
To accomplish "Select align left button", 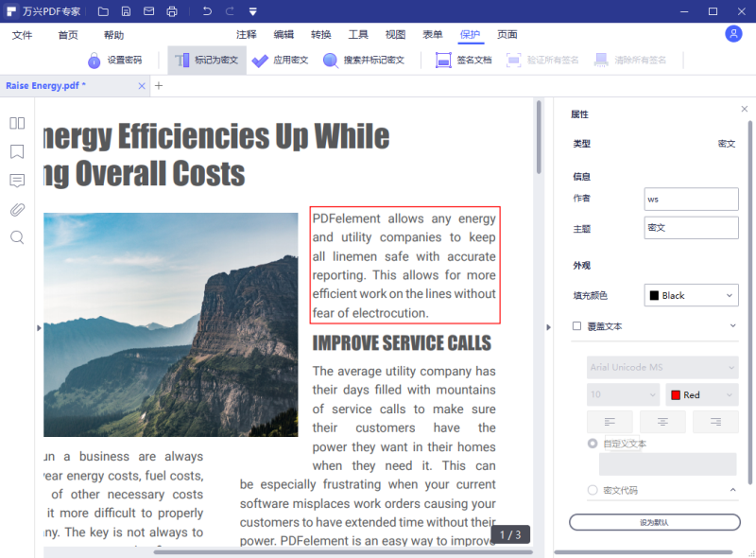I will click(x=610, y=422).
